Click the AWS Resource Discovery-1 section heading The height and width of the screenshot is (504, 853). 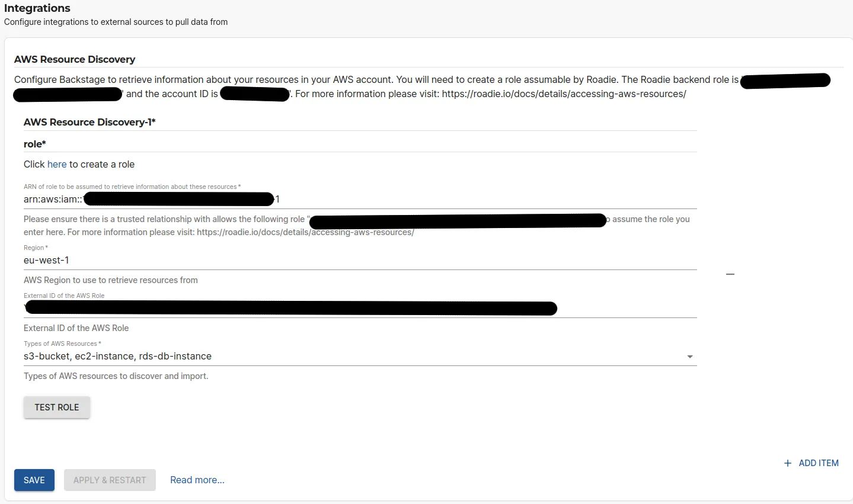point(89,122)
